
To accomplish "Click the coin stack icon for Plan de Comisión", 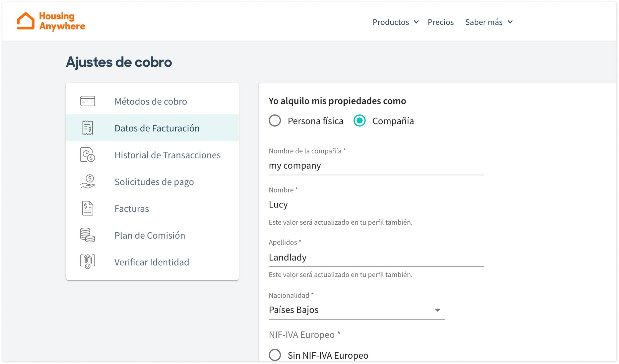I will click(87, 235).
